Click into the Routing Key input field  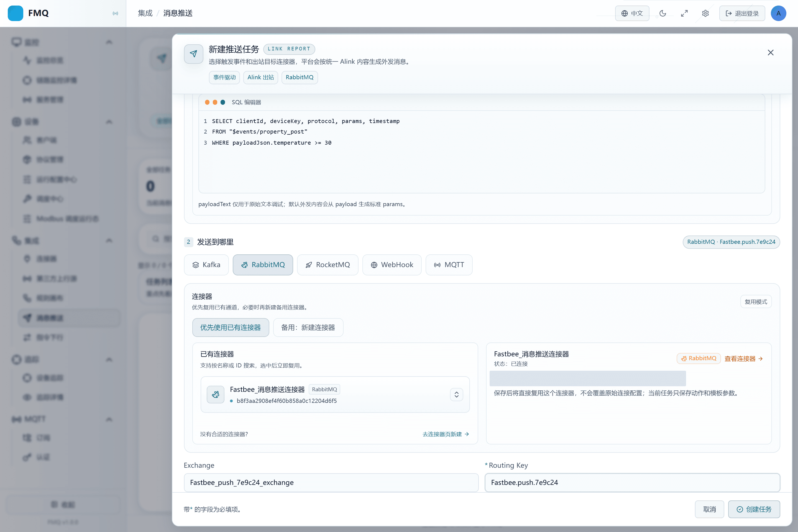point(632,482)
